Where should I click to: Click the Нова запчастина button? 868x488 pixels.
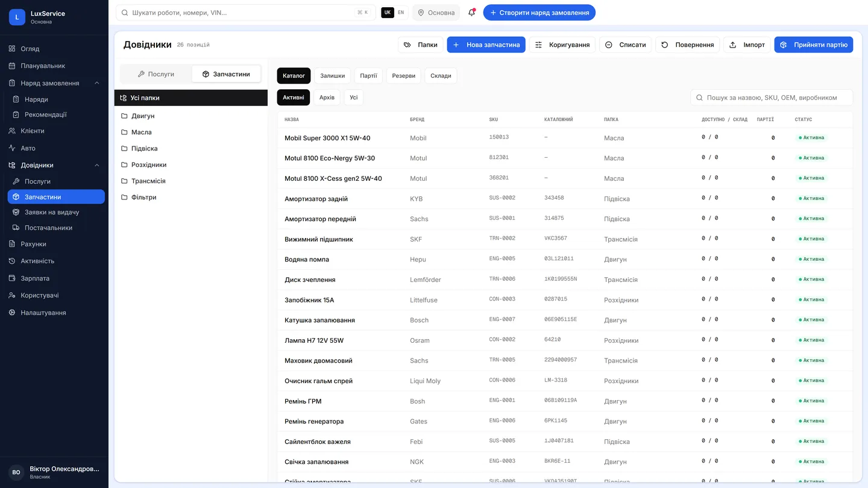486,45
